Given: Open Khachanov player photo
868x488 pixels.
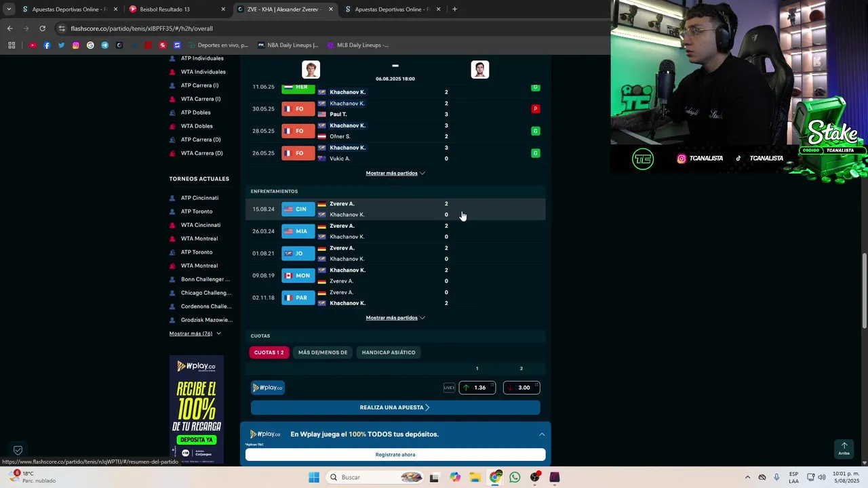Looking at the screenshot, I should click(479, 70).
